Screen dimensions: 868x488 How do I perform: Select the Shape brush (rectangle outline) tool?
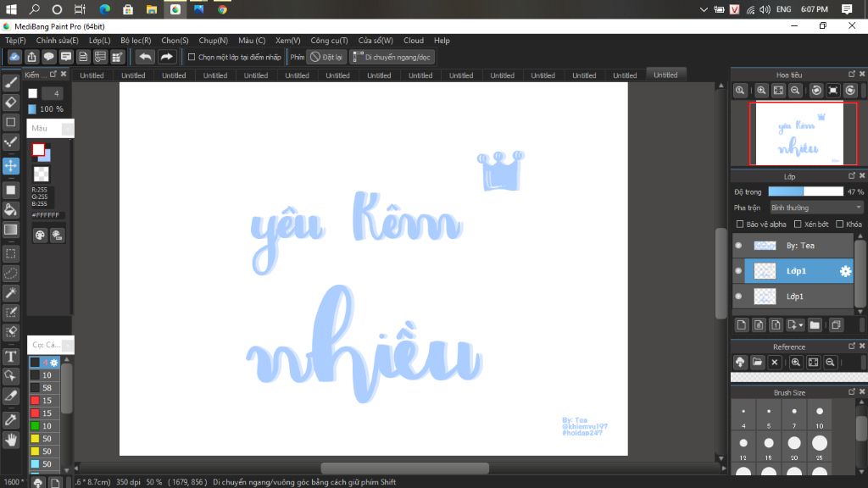click(x=10, y=122)
